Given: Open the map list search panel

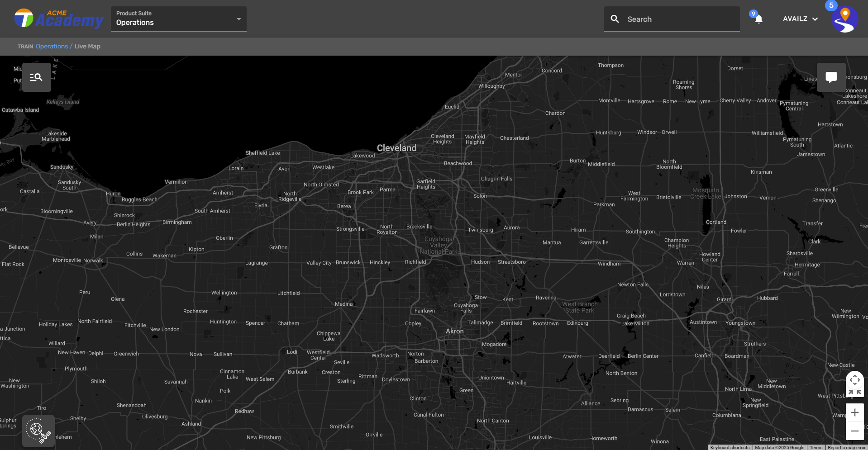Looking at the screenshot, I should click(x=36, y=77).
